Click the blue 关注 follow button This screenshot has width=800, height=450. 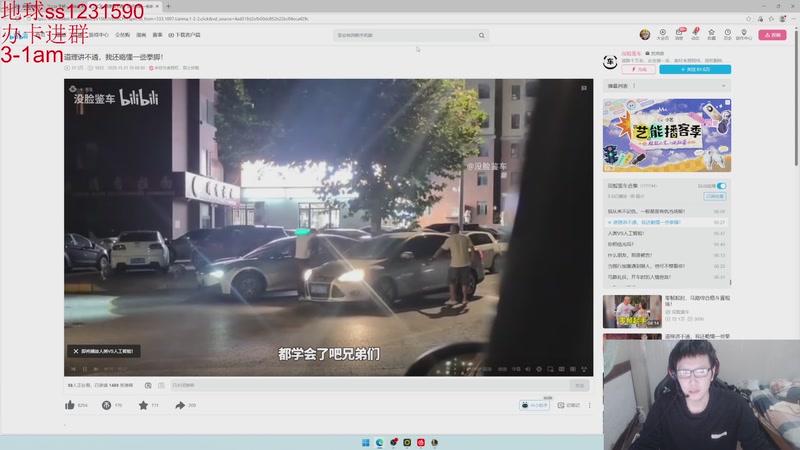[695, 69]
